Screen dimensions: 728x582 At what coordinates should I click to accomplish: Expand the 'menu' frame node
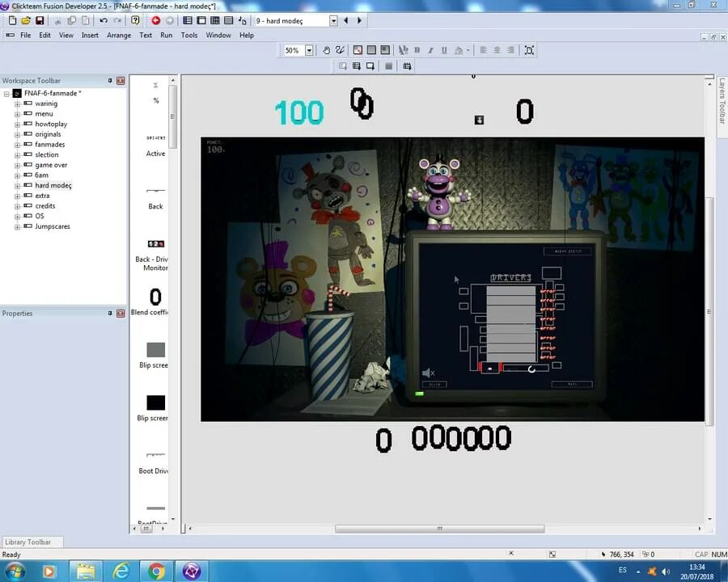(x=17, y=114)
